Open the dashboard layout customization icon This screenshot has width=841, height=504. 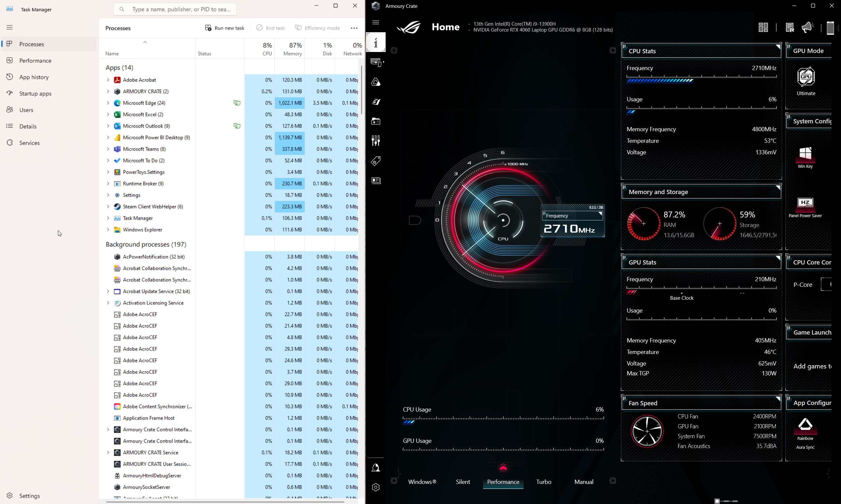[x=763, y=27]
